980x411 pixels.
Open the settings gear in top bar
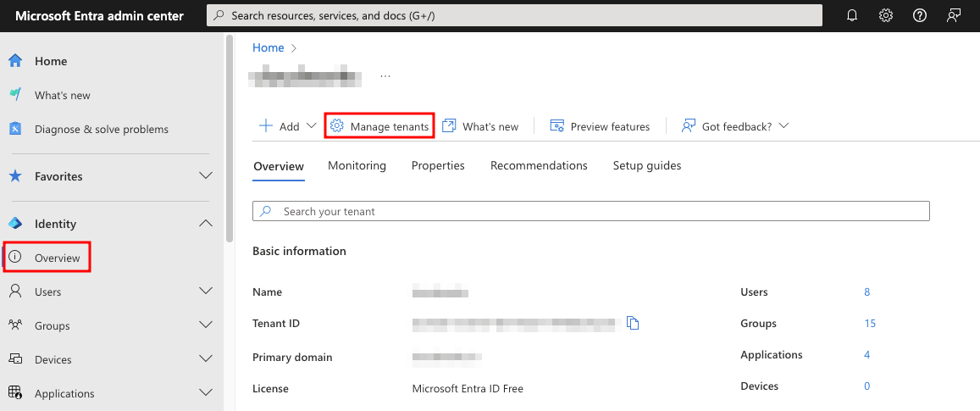click(886, 15)
